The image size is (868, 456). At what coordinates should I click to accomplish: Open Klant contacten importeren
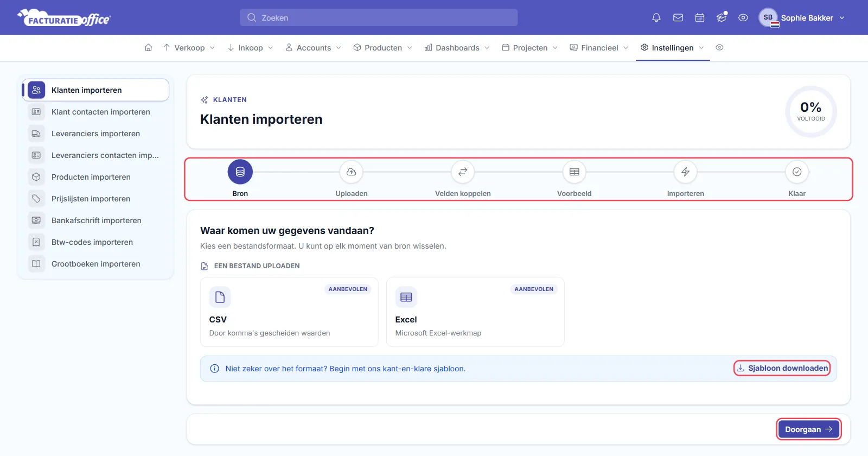95,112
